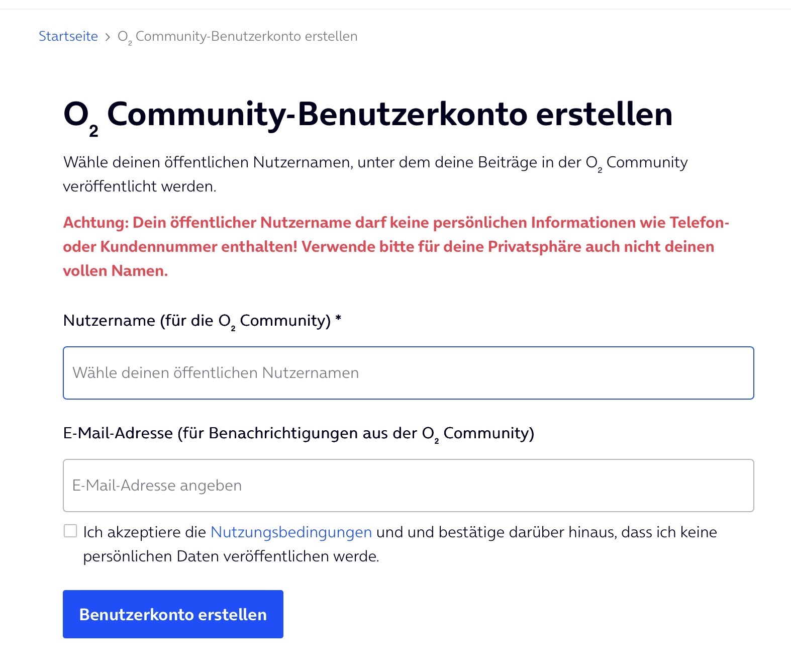Click the breadcrumb chevron separator
The image size is (791, 672).
[108, 37]
